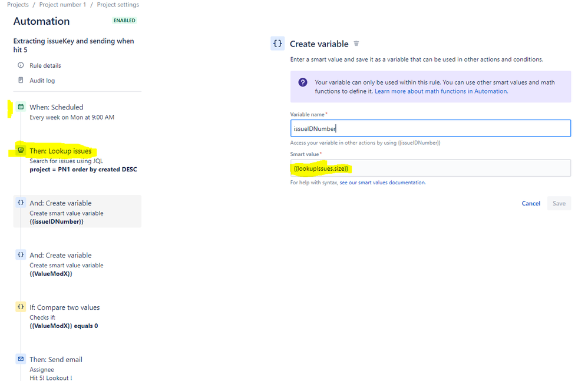Click the Projects breadcrumb link
588x381 pixels.
coord(18,5)
